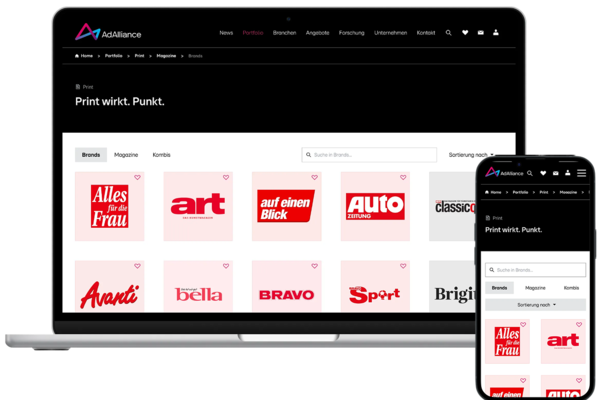
Task: Favorite the art brand on phone
Action: [579, 325]
